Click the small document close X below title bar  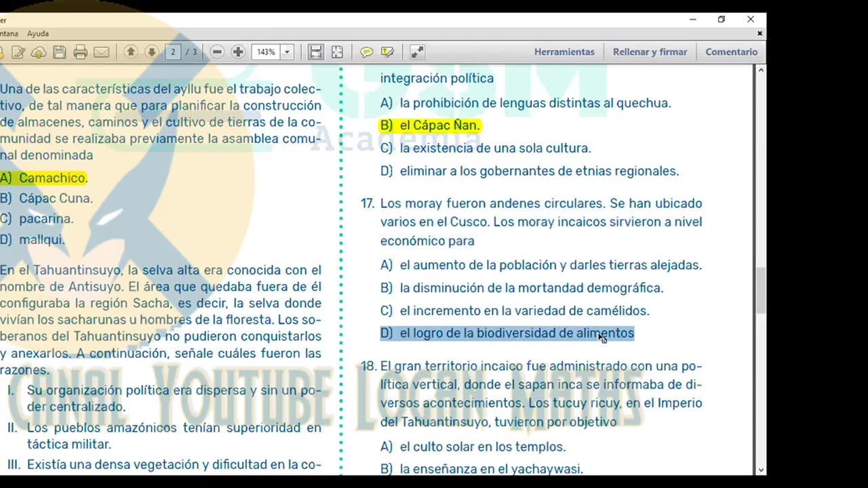pyautogui.click(x=759, y=33)
